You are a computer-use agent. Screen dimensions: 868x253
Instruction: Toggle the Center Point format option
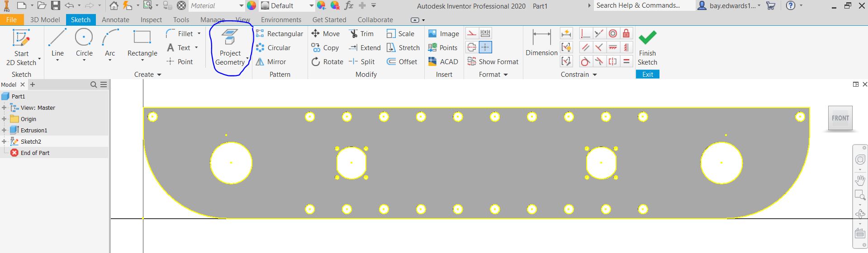(x=485, y=47)
